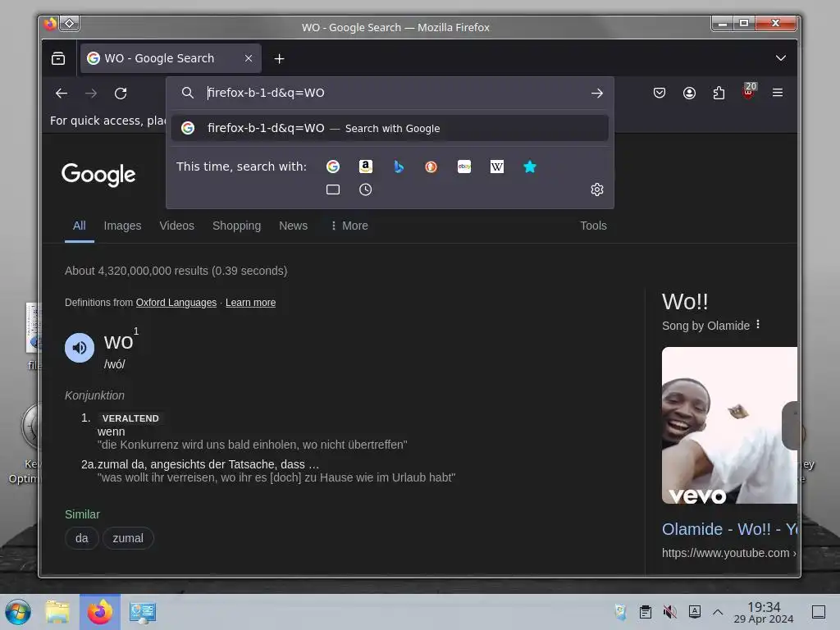
Task: Open the Extensions puzzle icon
Action: click(x=719, y=94)
